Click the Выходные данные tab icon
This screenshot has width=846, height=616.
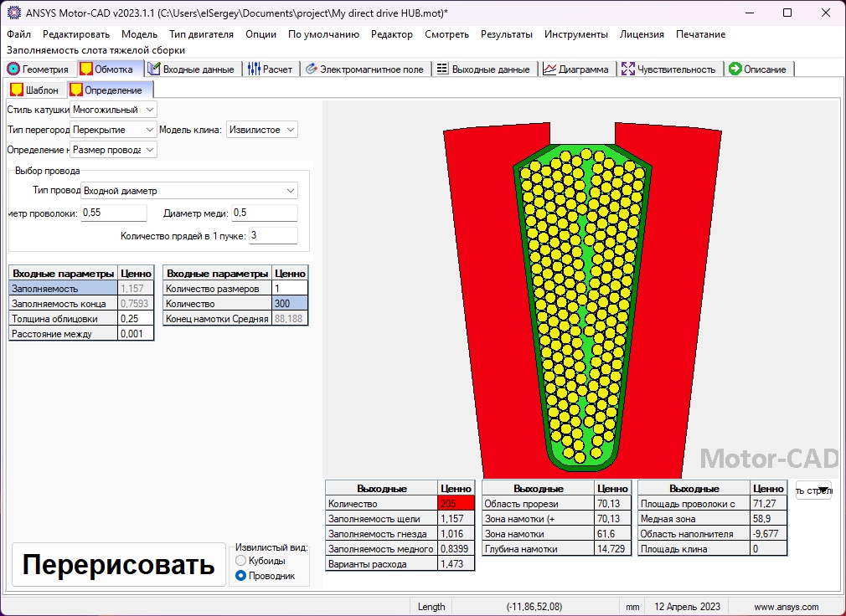[442, 69]
